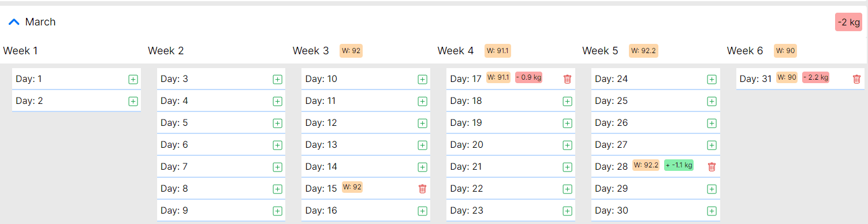Select the Week 6 heading

(x=745, y=51)
